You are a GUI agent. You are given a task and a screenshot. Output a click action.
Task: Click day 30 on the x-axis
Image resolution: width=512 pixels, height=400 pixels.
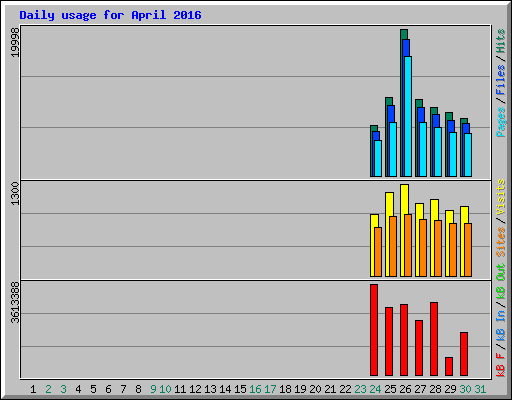[465, 389]
